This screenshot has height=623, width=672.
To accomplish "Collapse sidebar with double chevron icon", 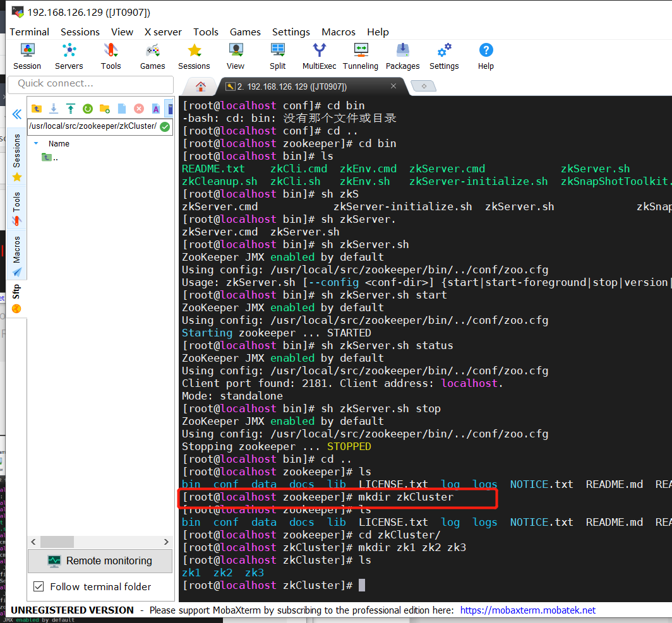I will 16,114.
